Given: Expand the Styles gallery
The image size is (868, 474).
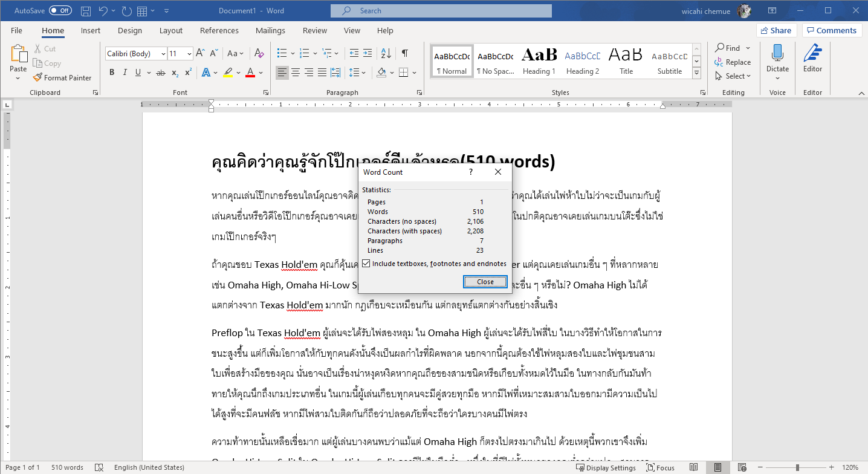Looking at the screenshot, I should 696,73.
